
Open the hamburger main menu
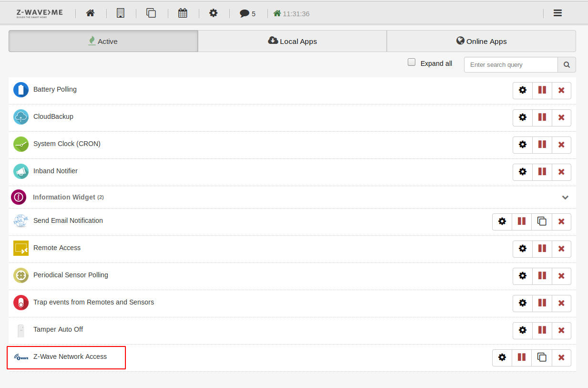click(x=557, y=13)
